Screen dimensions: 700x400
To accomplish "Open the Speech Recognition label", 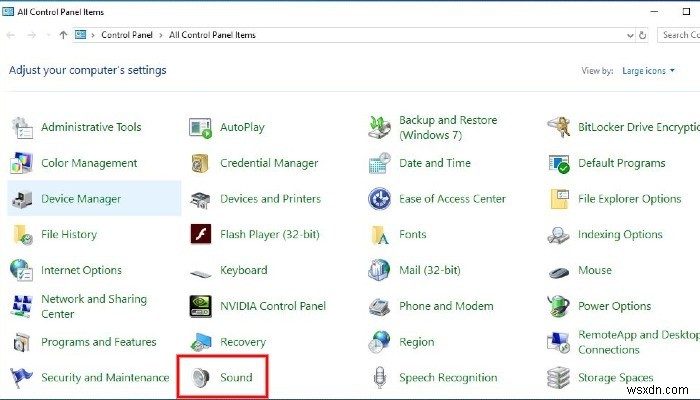I will (448, 378).
